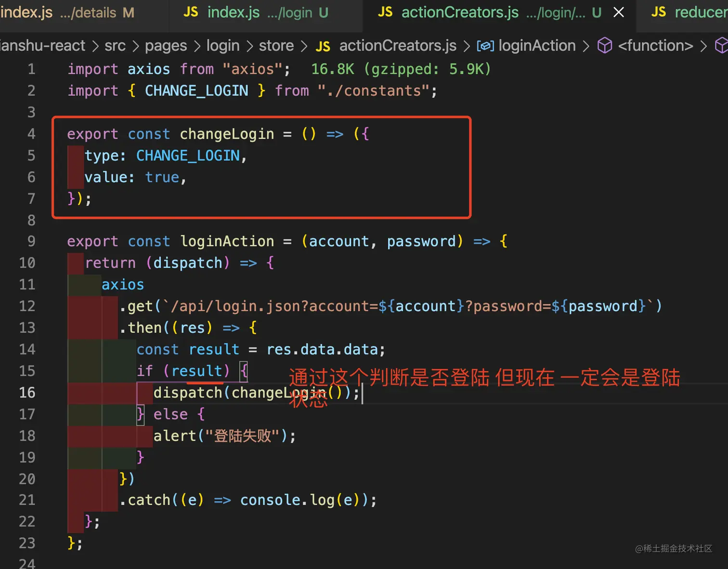Screen dimensions: 728x569
Task: Select the <function> breadcrumb label
Action: tap(655, 46)
